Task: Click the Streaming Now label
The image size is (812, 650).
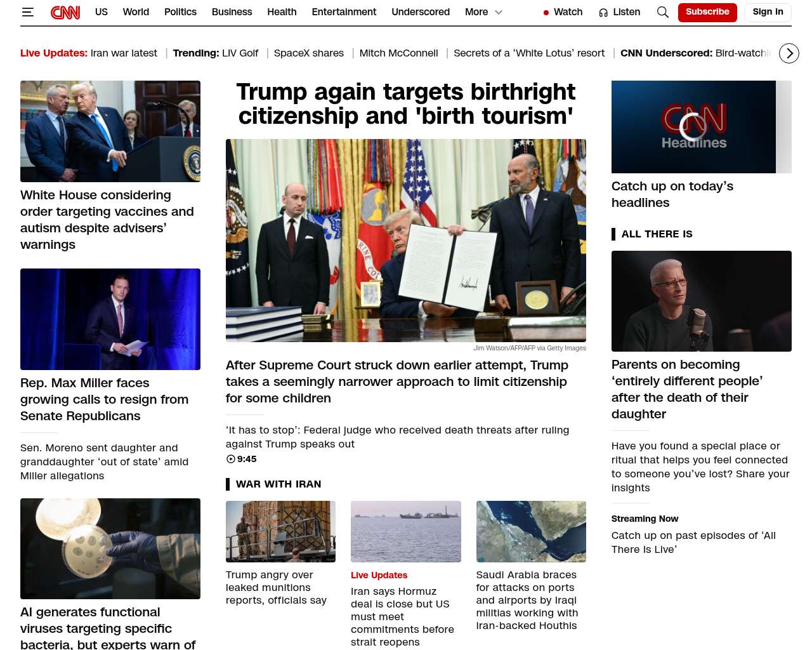Action: (645, 519)
